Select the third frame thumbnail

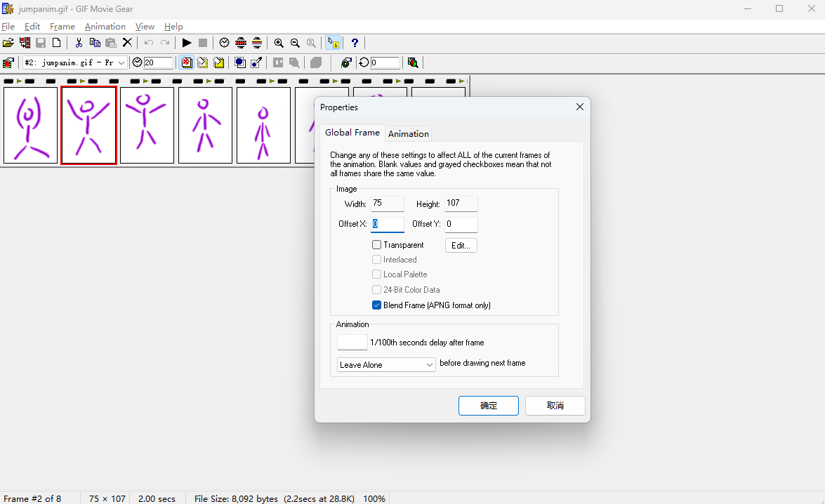tap(147, 125)
